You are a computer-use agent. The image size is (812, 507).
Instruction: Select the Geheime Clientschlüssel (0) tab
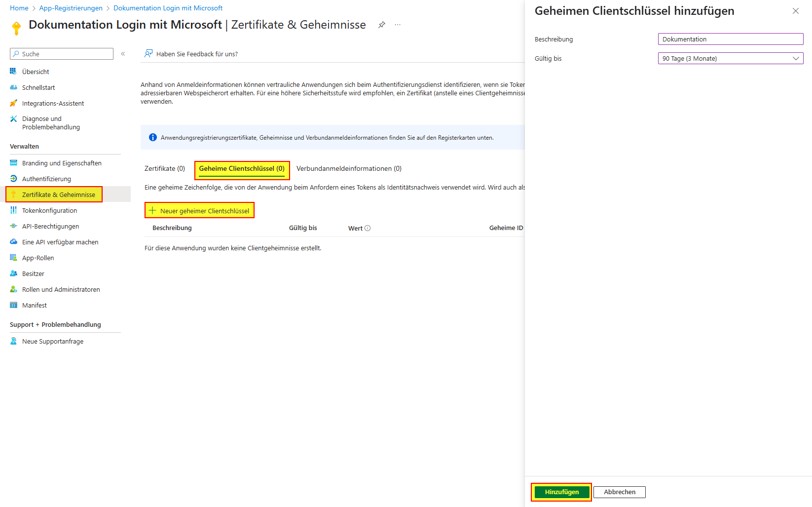[242, 168]
